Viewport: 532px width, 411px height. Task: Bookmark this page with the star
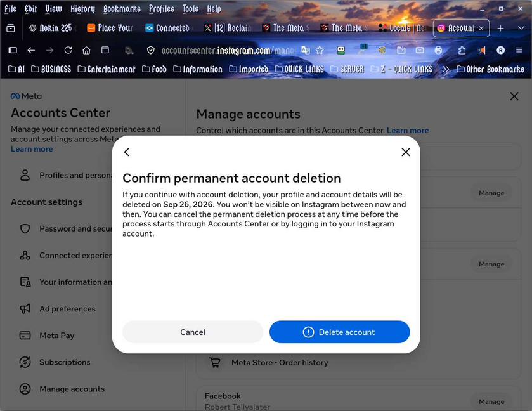click(x=320, y=51)
